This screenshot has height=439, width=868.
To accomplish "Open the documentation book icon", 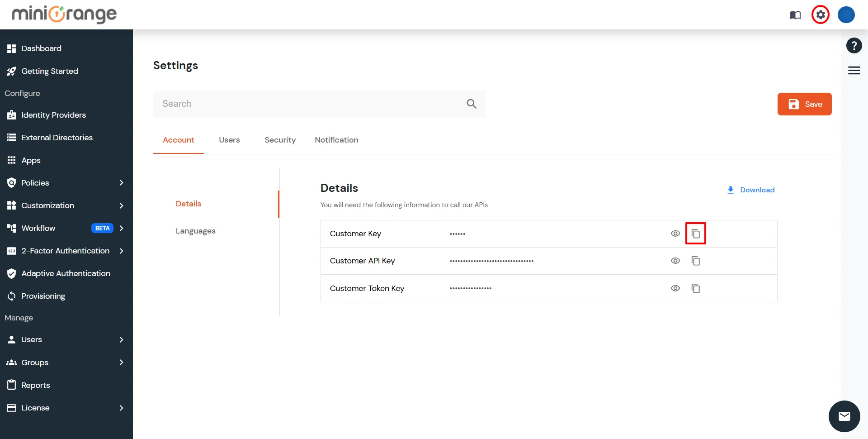I will tap(795, 14).
